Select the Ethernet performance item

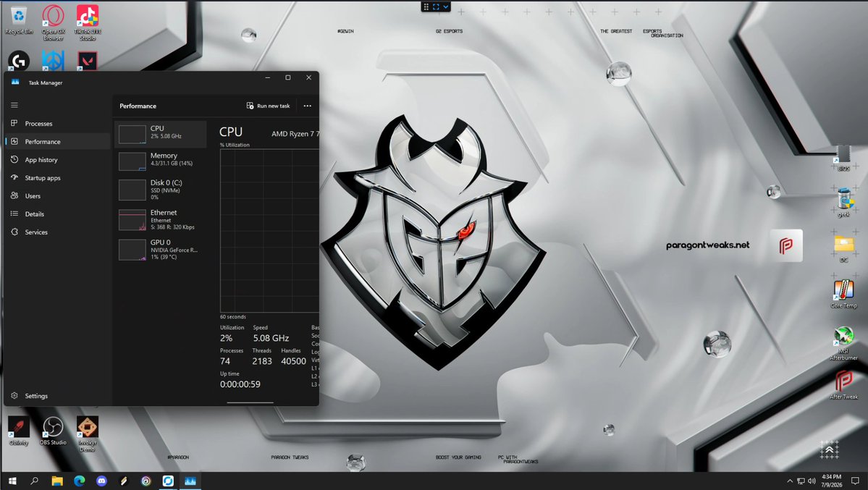pyautogui.click(x=161, y=219)
